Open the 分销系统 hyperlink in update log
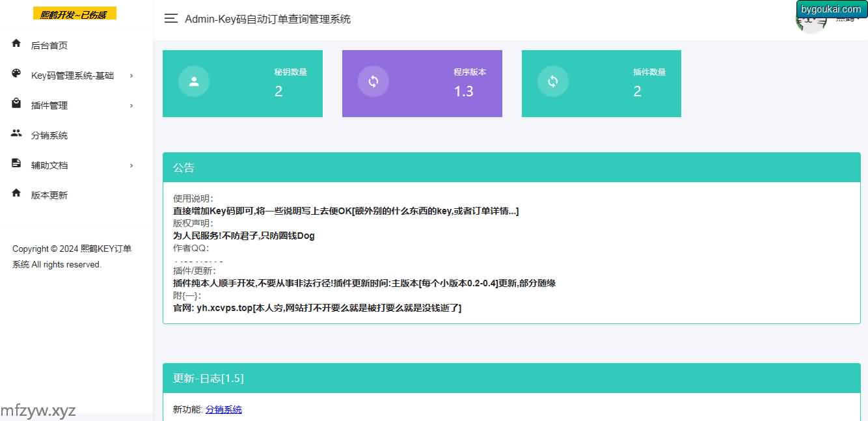The image size is (868, 421). pyautogui.click(x=223, y=410)
